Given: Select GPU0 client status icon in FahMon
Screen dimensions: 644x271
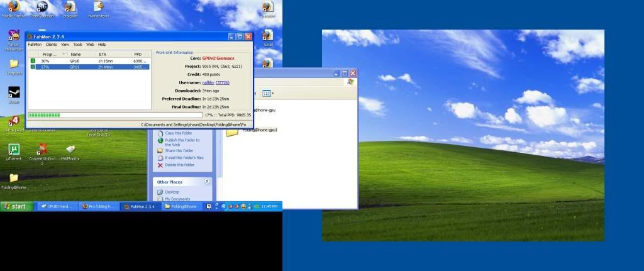Looking at the screenshot, I should [33, 61].
